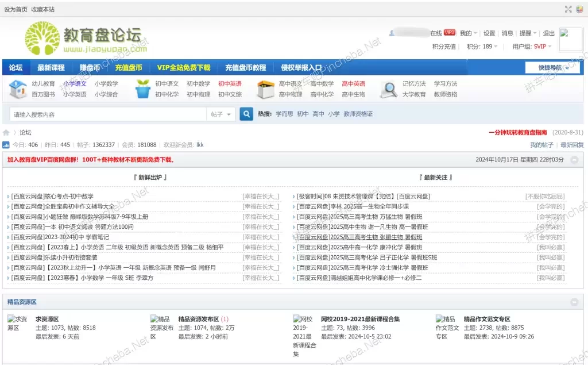
Task: Click the colorful style switcher icon
Action: click(579, 9)
